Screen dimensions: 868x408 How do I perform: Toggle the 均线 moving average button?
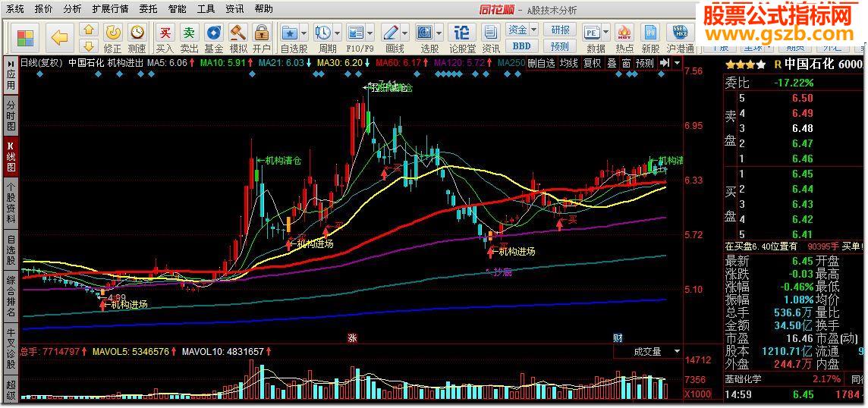click(568, 63)
